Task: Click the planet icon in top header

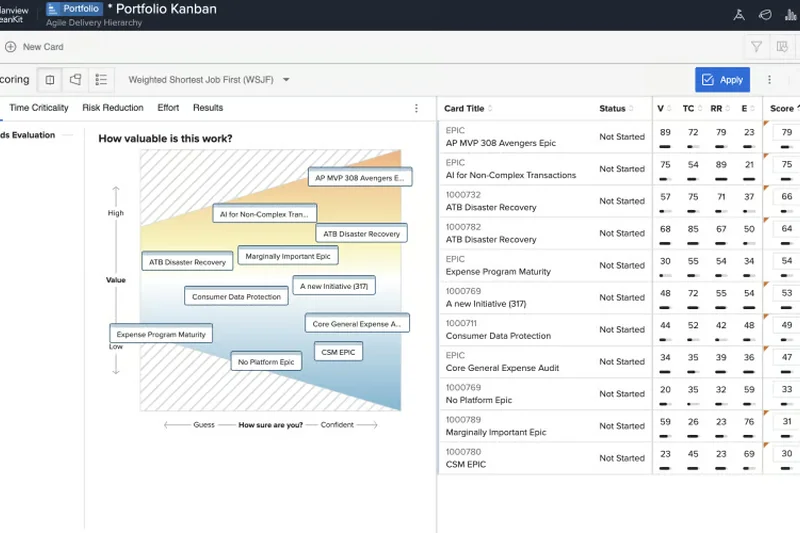Action: (765, 15)
